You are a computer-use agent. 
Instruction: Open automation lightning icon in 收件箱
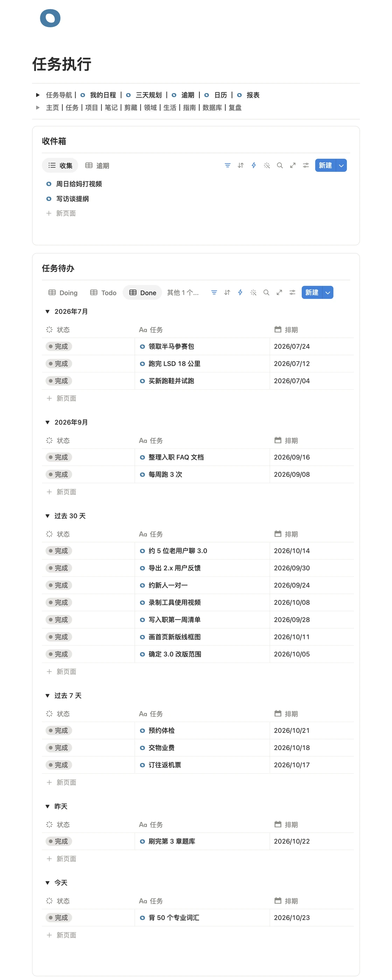click(253, 165)
